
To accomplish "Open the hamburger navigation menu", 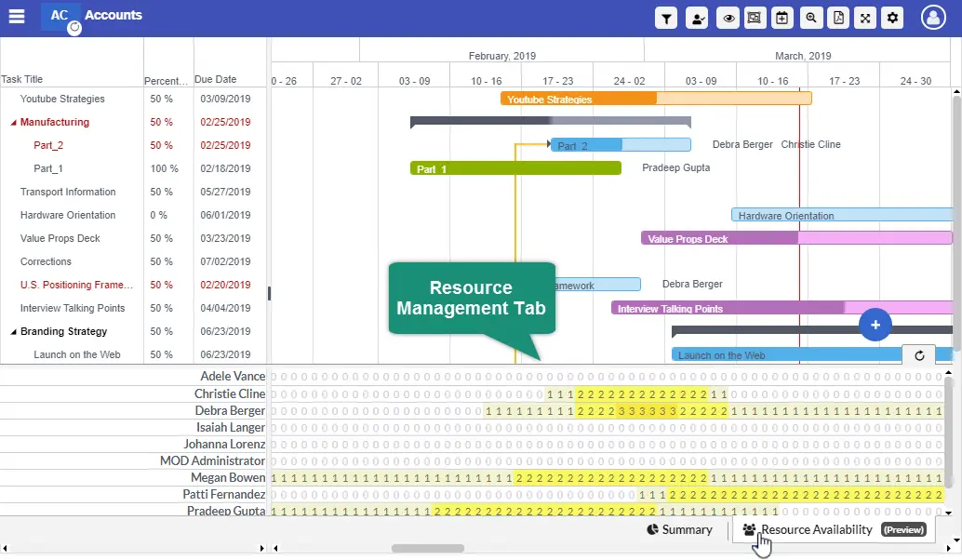I will pos(16,17).
